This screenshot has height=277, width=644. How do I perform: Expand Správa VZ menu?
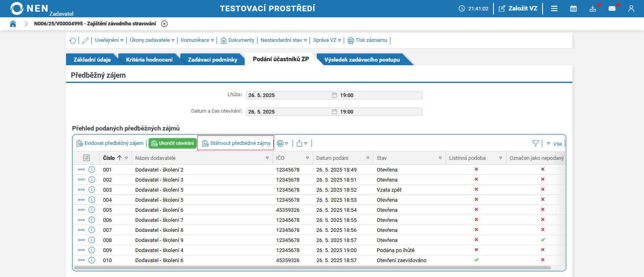(x=327, y=40)
